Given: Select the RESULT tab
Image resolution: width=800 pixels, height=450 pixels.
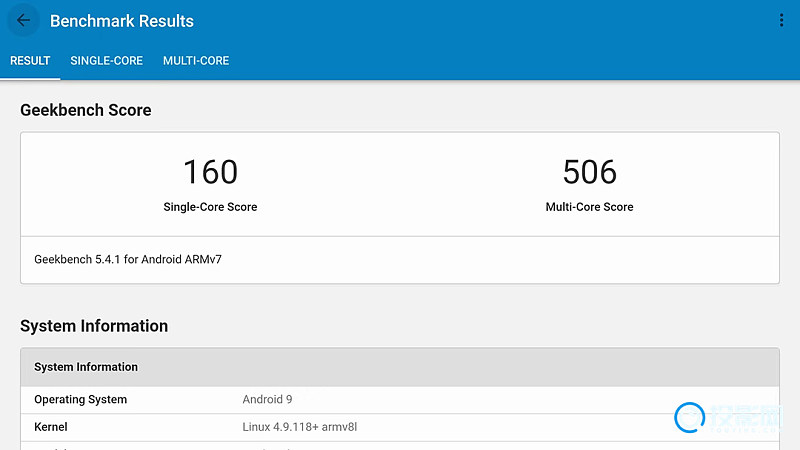Looking at the screenshot, I should (x=30, y=61).
